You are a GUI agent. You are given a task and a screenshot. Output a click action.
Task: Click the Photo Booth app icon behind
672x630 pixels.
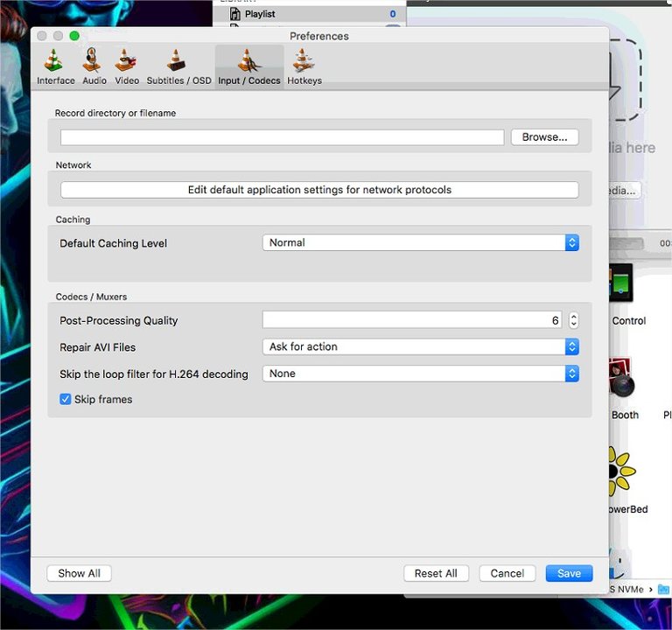point(621,378)
